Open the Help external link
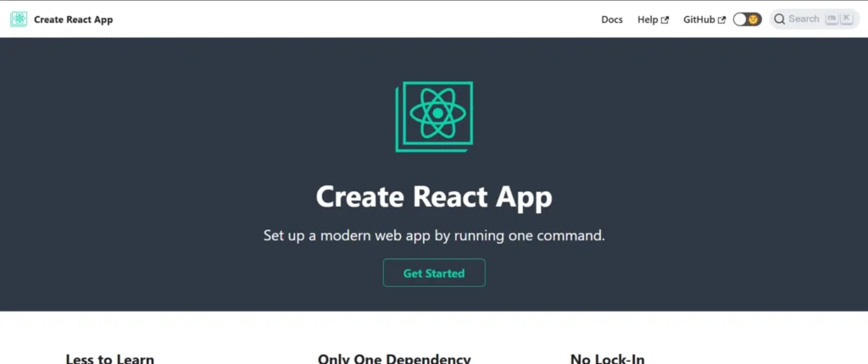The width and height of the screenshot is (868, 364). (x=654, y=19)
